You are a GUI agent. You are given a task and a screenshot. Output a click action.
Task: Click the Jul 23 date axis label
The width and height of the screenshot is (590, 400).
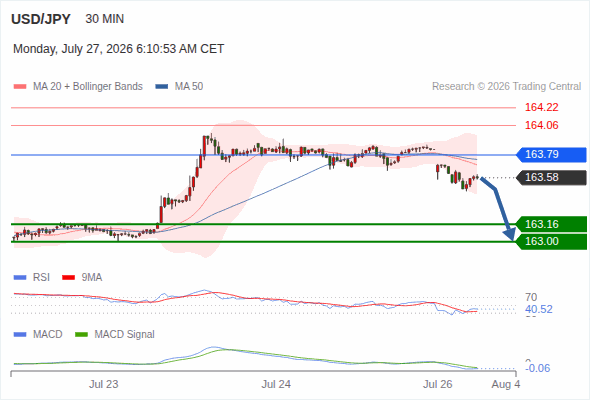[x=103, y=384]
